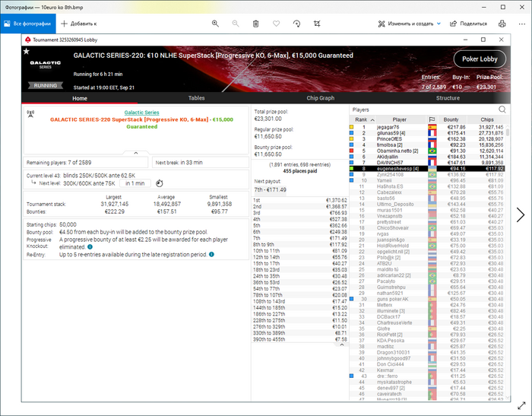Switch to the Tables tab
This screenshot has height=416, width=532.
pos(196,98)
